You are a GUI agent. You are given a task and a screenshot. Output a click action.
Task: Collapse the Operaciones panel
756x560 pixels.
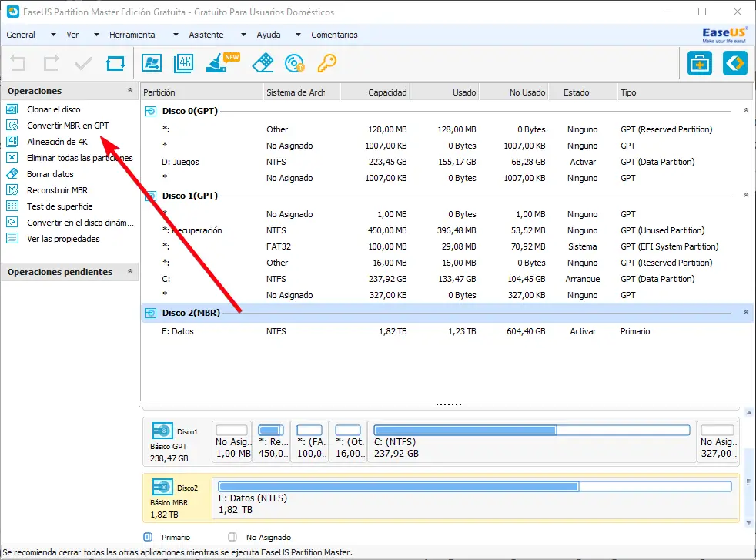click(x=129, y=91)
